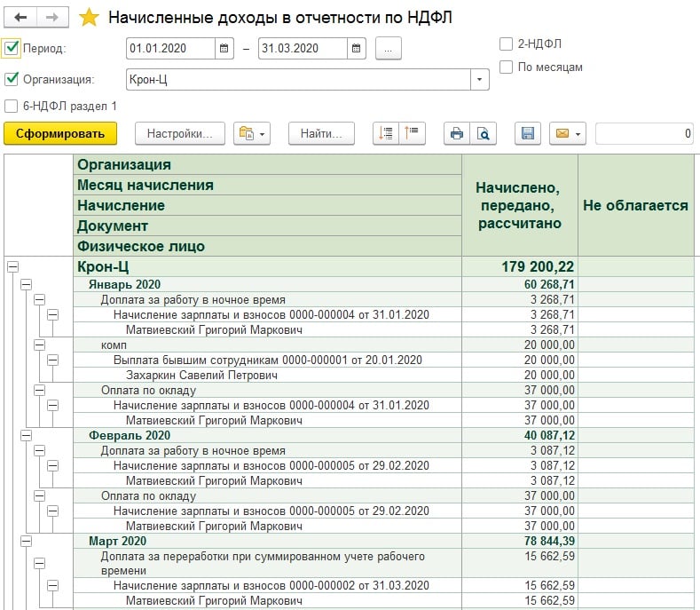The image size is (700, 610).
Task: Click the Сформировать button
Action: coord(60,133)
